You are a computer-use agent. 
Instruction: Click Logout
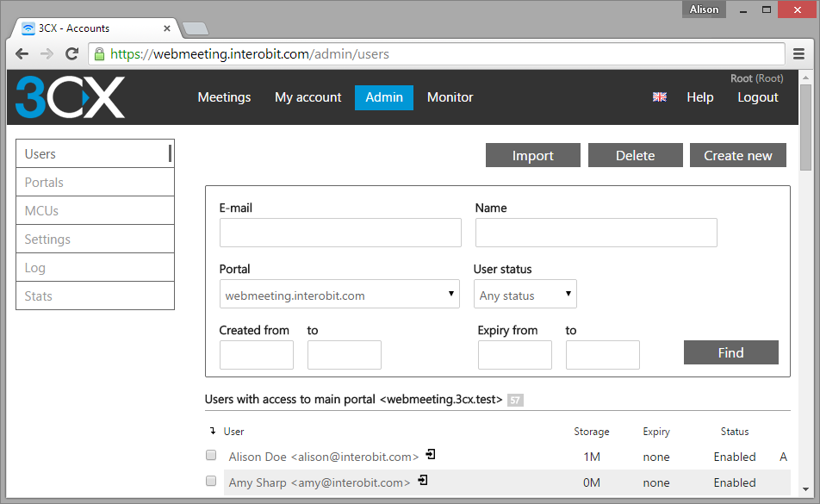coord(758,97)
